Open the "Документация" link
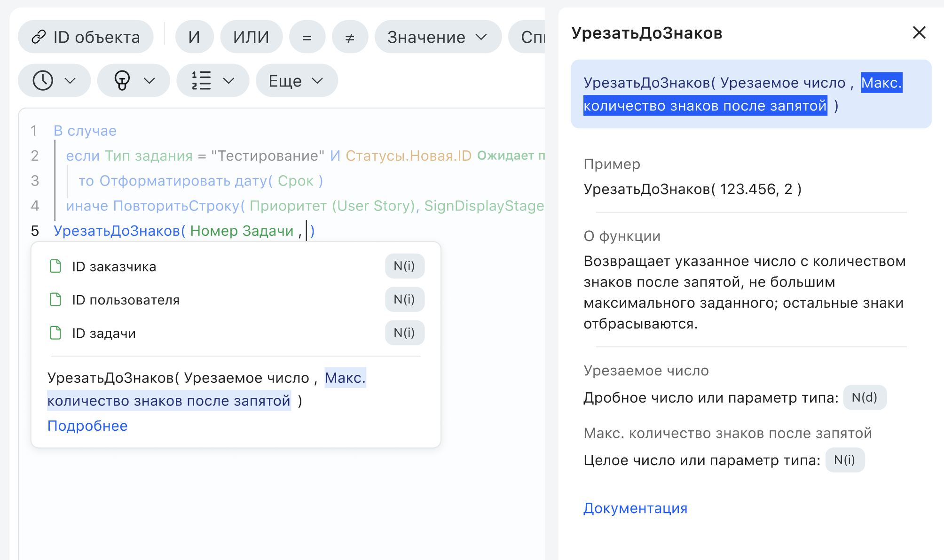Viewport: 944px width, 560px height. 635,508
